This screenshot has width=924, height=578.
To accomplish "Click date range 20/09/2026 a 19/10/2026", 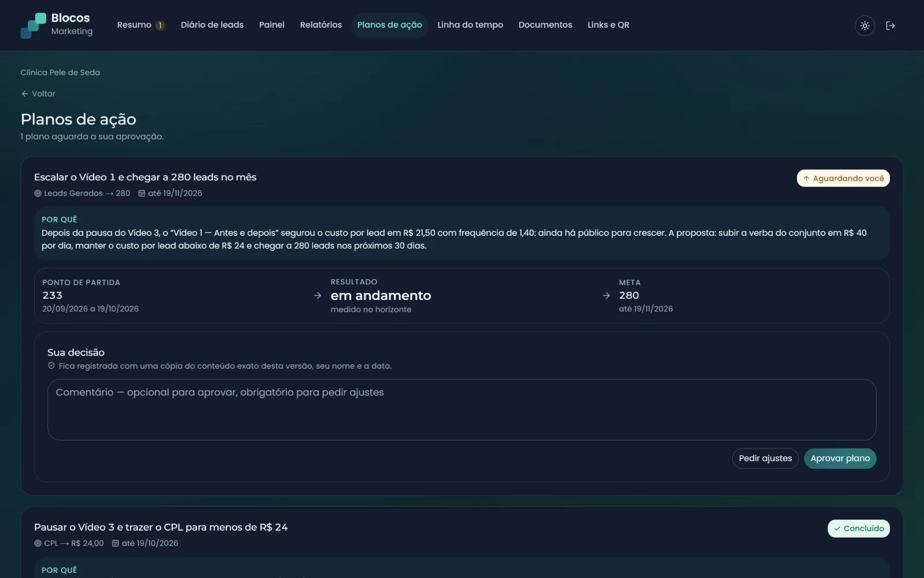I will tap(90, 309).
